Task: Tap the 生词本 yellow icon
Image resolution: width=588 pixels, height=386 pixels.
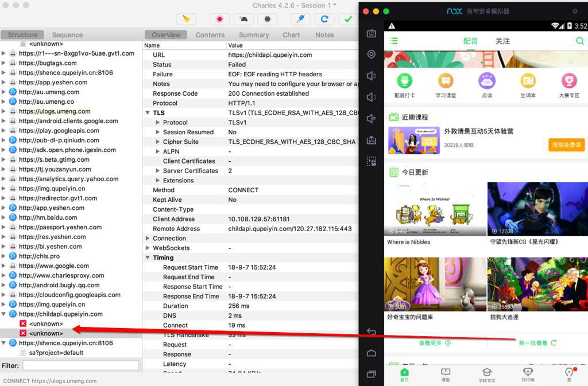Action: (528, 80)
